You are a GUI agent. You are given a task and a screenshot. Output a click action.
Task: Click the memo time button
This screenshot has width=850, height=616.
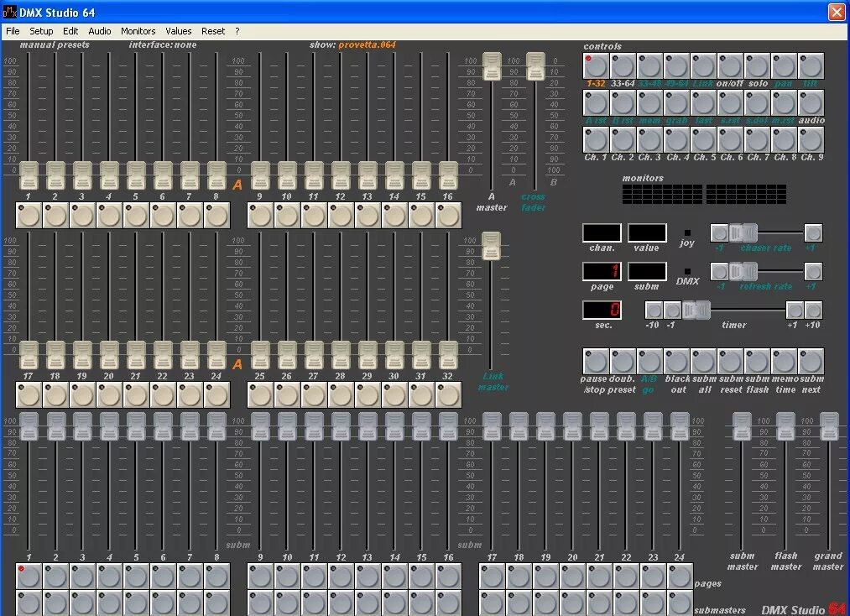pos(784,362)
